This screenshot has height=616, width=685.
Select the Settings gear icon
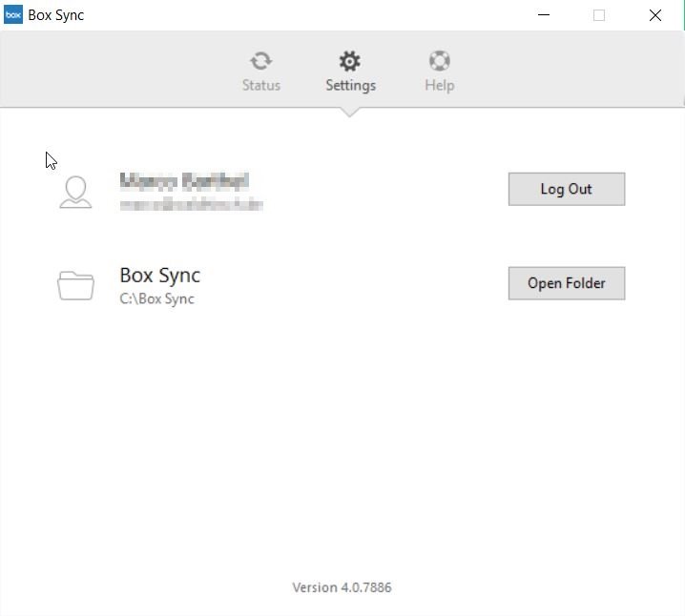pos(350,61)
